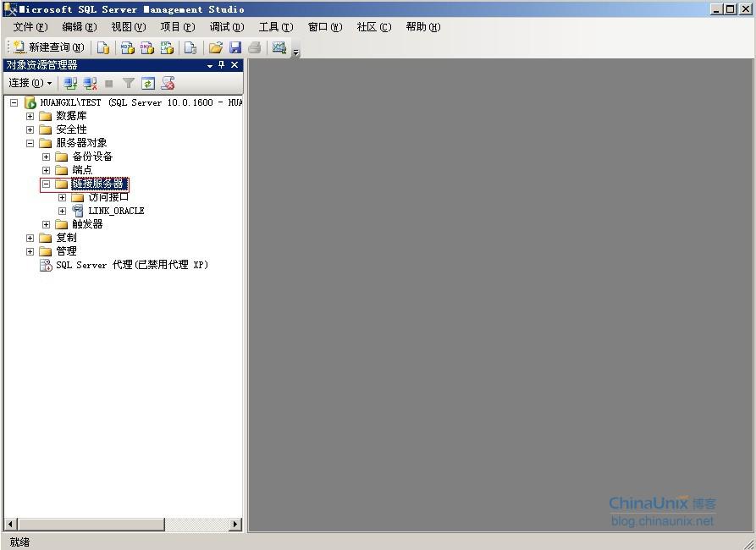Open the 帮助(H) menu

422,27
